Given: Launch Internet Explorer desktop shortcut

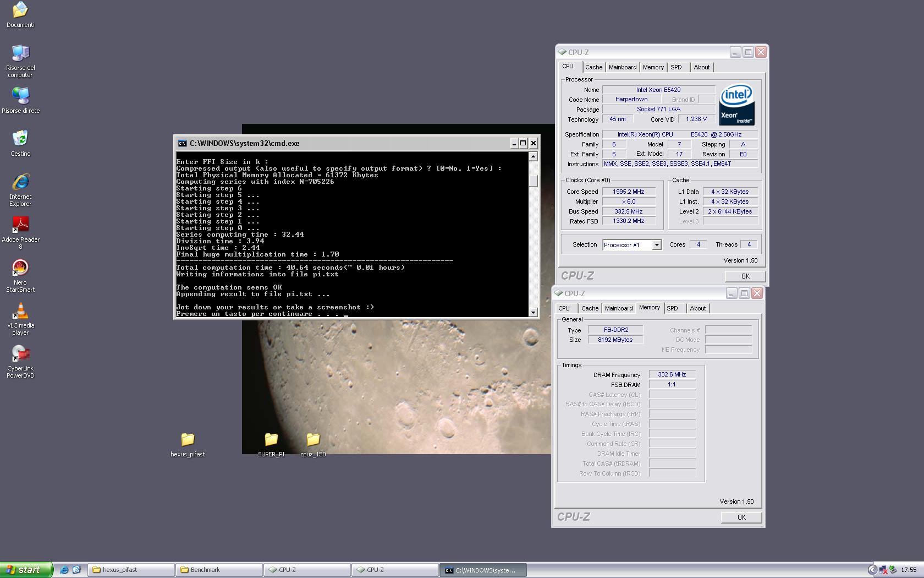Looking at the screenshot, I should 20,189.
